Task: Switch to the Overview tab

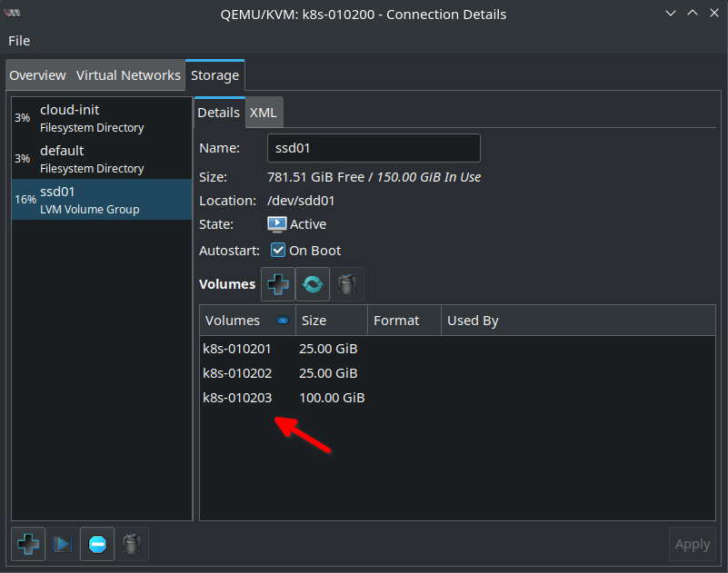Action: coord(37,75)
